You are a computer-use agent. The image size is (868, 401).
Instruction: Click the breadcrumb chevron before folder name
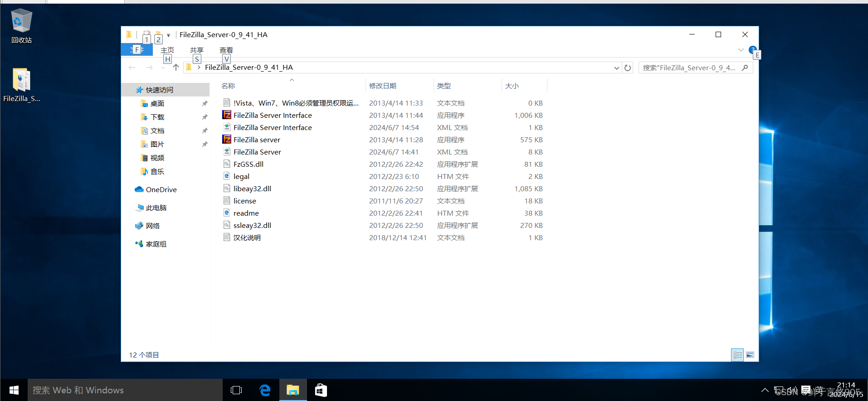click(x=199, y=68)
